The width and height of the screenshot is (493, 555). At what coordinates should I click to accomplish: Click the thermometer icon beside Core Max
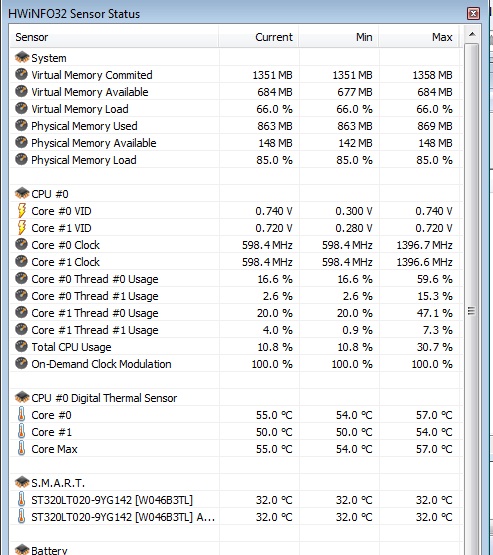point(22,448)
